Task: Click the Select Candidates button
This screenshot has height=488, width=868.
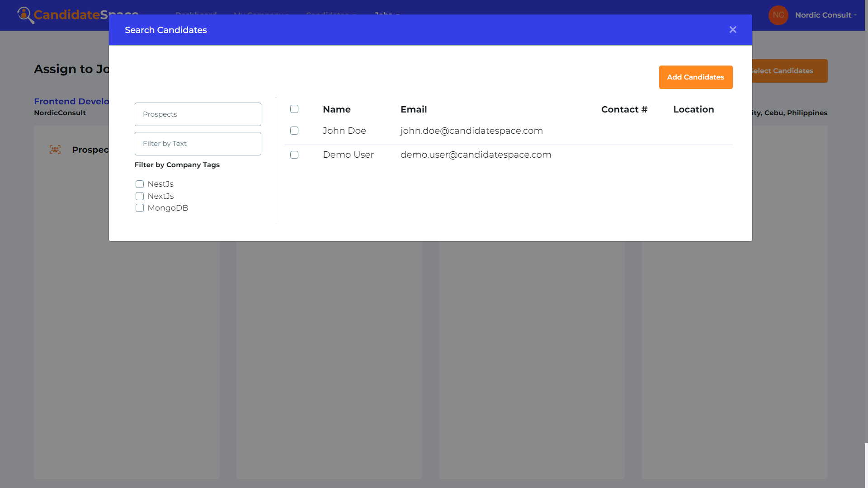Action: click(782, 71)
